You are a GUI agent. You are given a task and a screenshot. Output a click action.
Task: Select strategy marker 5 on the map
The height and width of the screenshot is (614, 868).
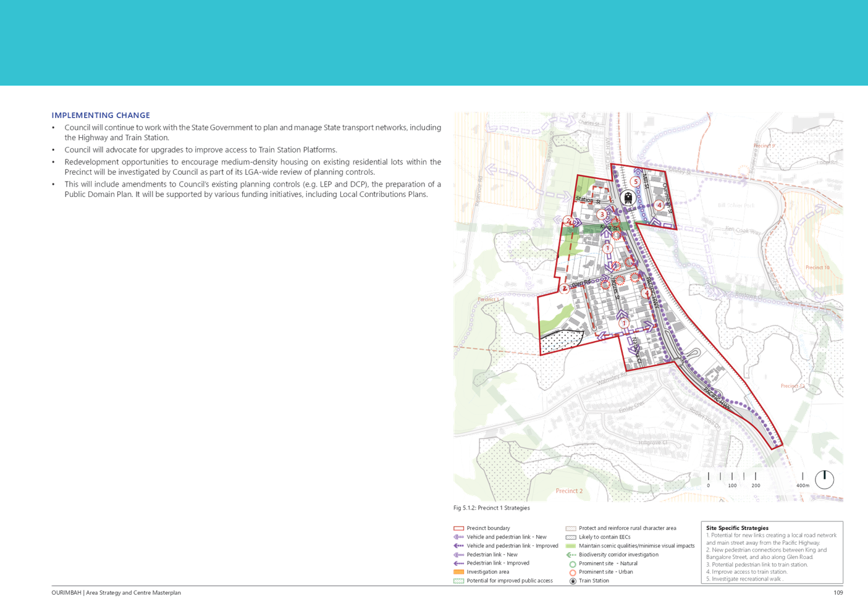635,182
